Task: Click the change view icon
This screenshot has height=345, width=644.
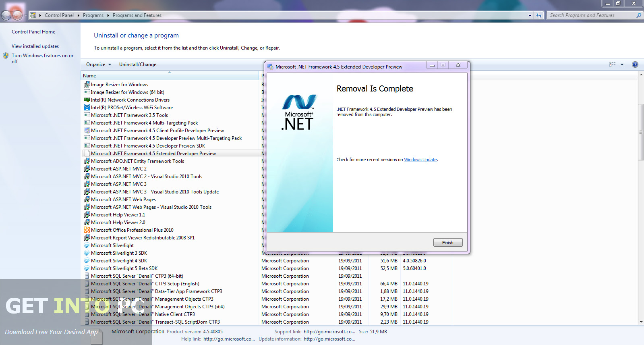Action: (x=613, y=64)
